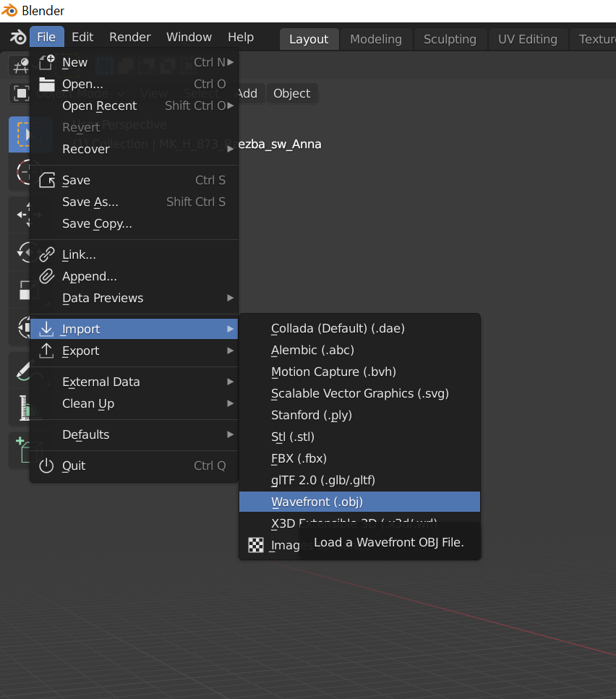This screenshot has height=699, width=616.
Task: Click the Save disk icon
Action: click(47, 180)
